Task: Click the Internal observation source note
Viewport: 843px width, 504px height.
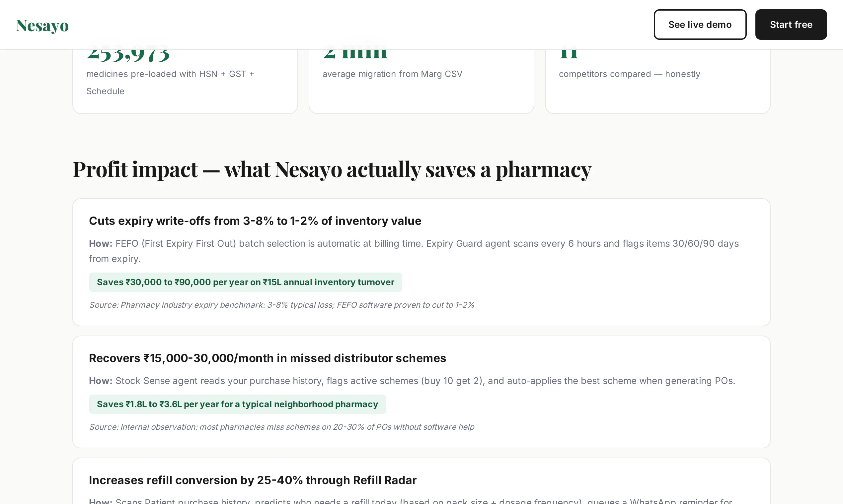Action: (281, 427)
